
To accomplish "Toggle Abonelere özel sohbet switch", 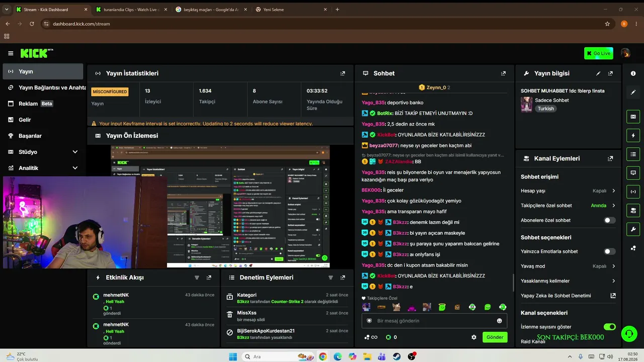I will click(x=609, y=220).
